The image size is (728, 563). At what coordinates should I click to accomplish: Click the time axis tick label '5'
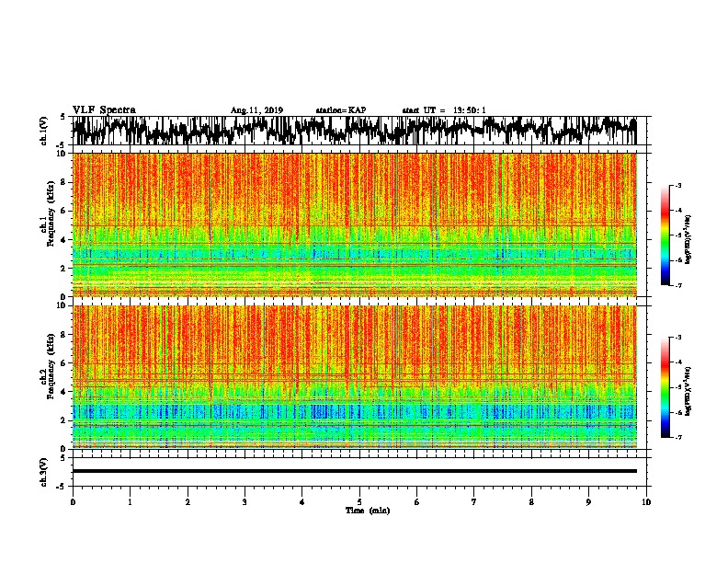point(359,502)
